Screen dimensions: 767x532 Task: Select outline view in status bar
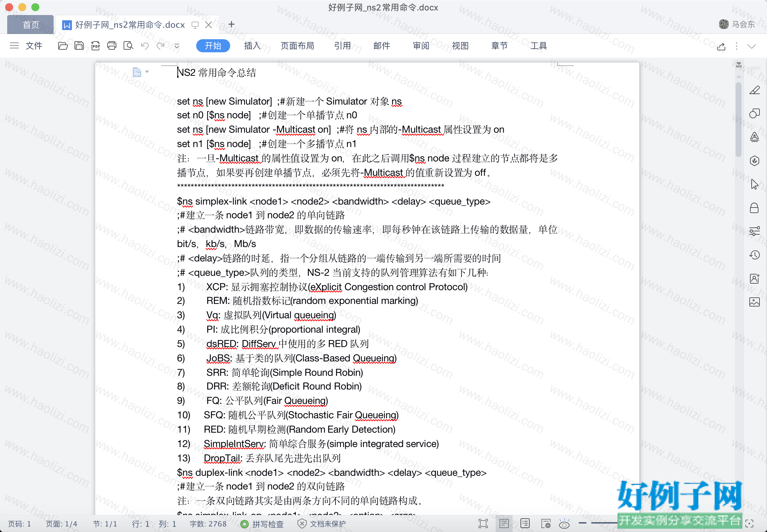[525, 524]
